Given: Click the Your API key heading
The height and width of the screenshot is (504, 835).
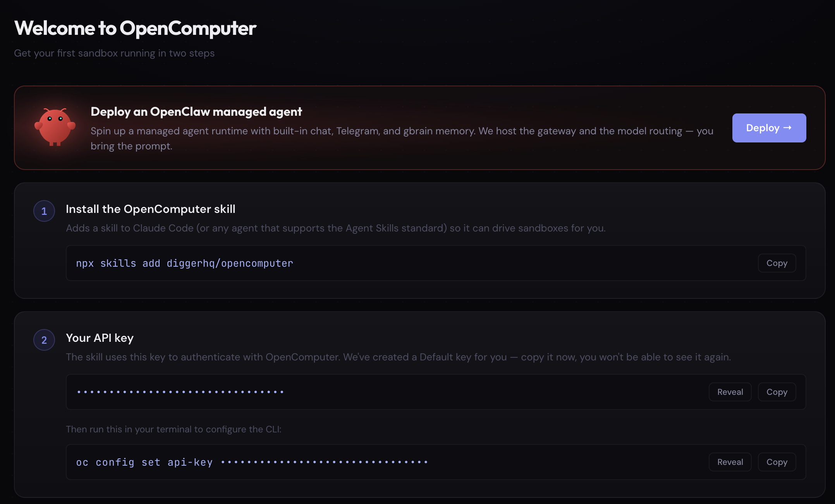Looking at the screenshot, I should coord(100,338).
